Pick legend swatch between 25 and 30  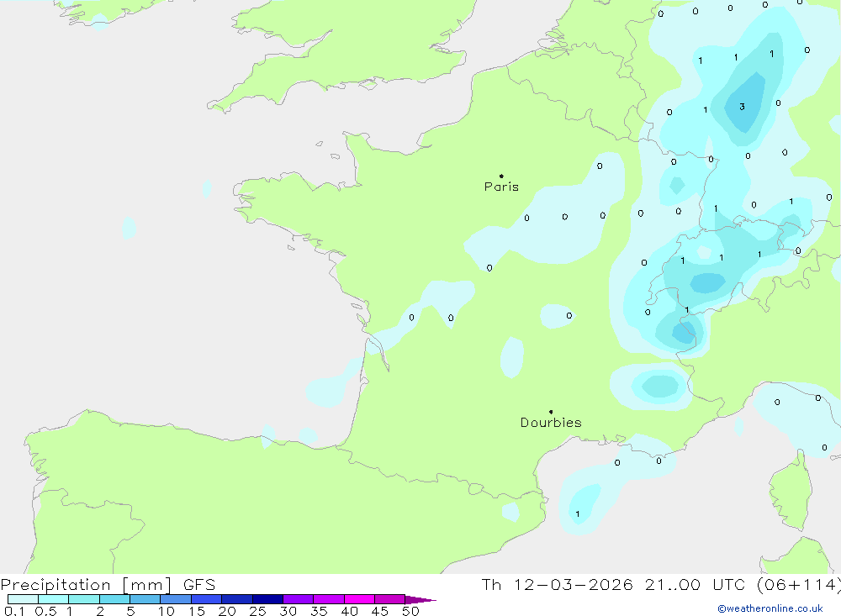click(x=267, y=599)
